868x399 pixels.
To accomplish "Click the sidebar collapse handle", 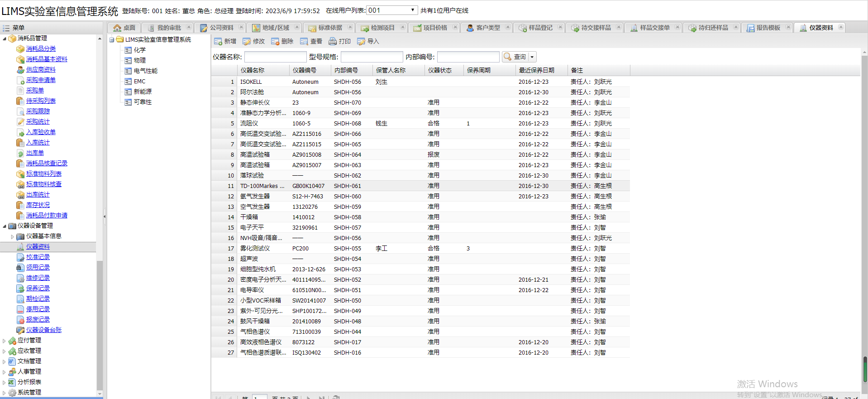I will [x=105, y=216].
